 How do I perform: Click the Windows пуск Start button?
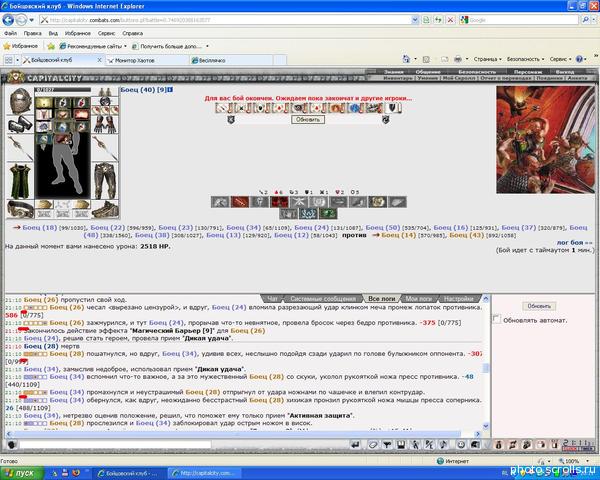[22, 473]
